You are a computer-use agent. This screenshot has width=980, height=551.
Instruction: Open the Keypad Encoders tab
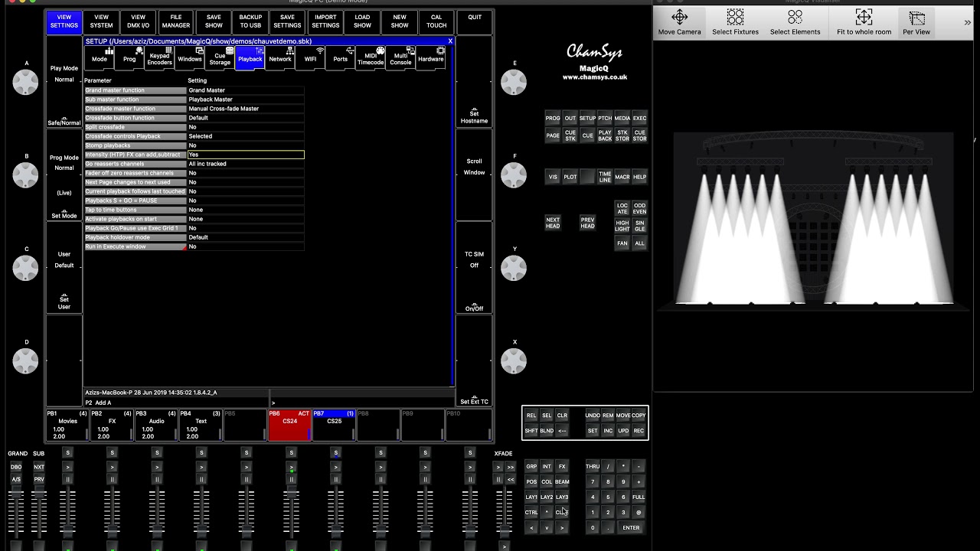click(x=159, y=58)
